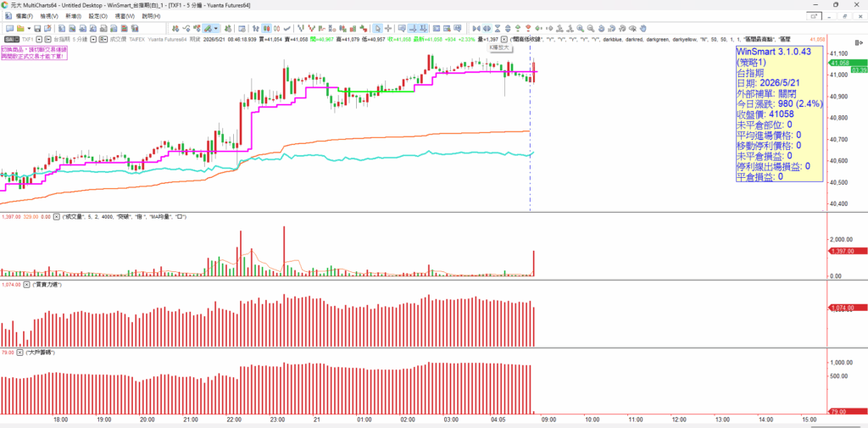The image size is (868, 428).
Task: Click the open folder icon in toolbar
Action: pyautogui.click(x=20, y=28)
